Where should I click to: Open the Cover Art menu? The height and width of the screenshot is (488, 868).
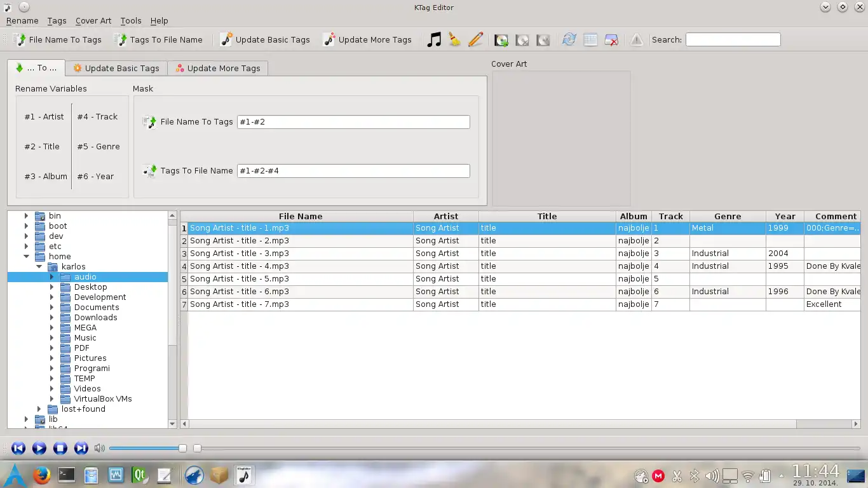(x=93, y=21)
